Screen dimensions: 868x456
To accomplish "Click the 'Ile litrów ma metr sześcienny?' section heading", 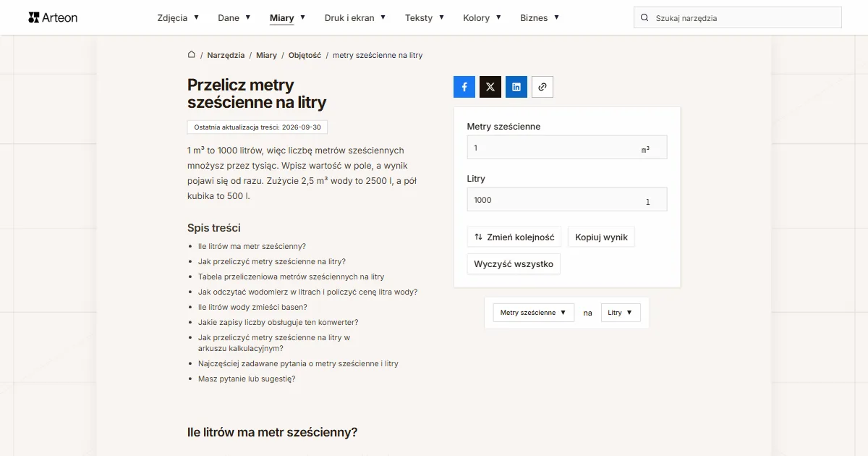I will click(273, 432).
